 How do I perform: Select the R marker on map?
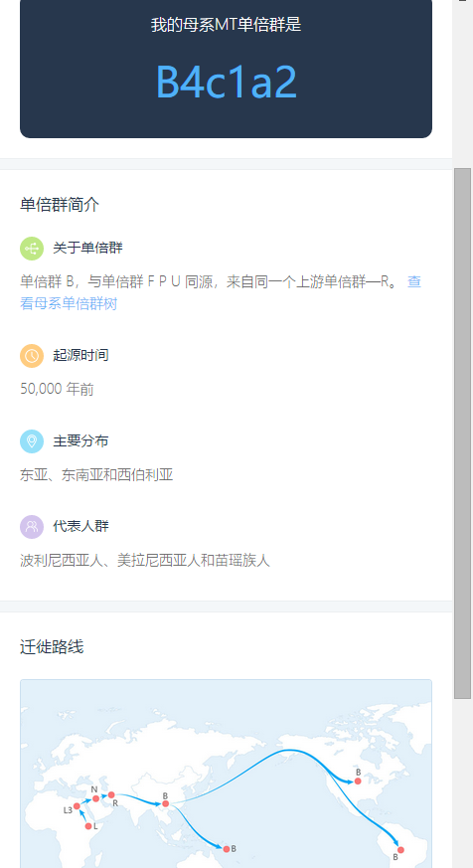[x=111, y=795]
